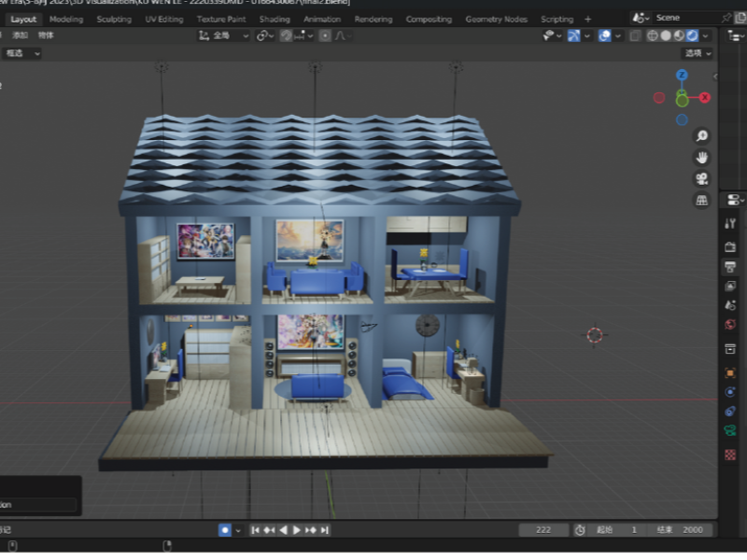Click the pan hand viewport gizmo

(x=701, y=158)
